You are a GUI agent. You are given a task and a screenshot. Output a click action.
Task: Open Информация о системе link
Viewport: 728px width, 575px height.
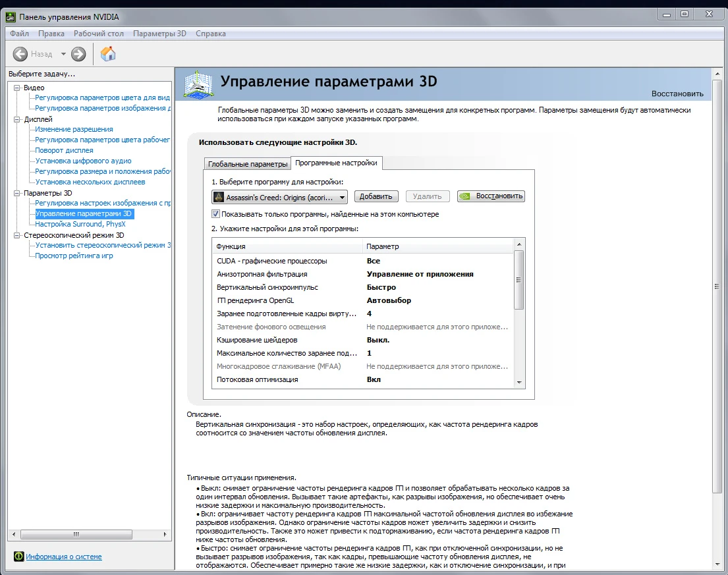pyautogui.click(x=64, y=557)
